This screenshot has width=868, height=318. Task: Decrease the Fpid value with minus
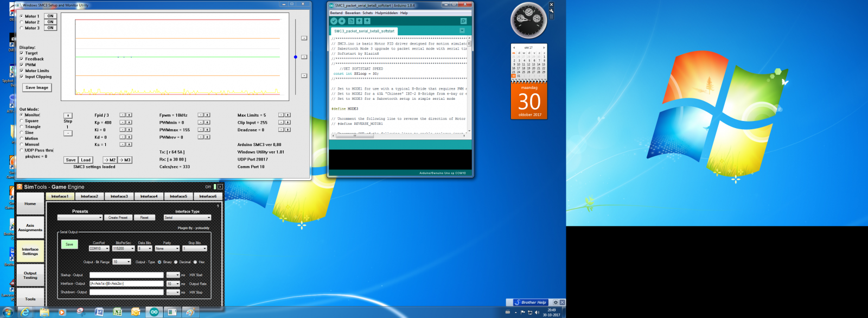[123, 115]
